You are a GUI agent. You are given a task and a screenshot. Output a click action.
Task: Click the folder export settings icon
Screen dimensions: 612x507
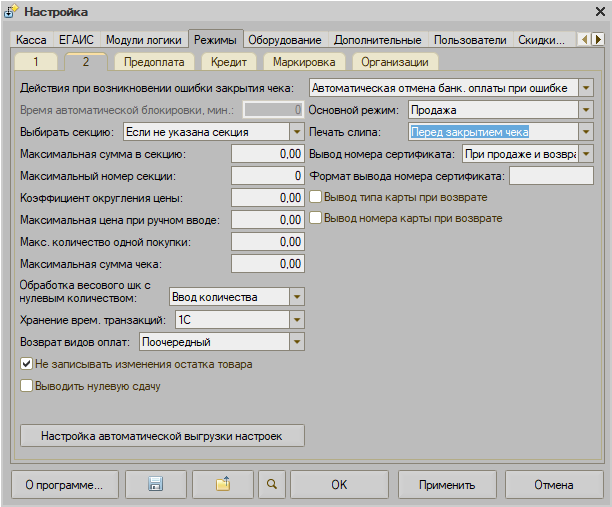coord(222,485)
